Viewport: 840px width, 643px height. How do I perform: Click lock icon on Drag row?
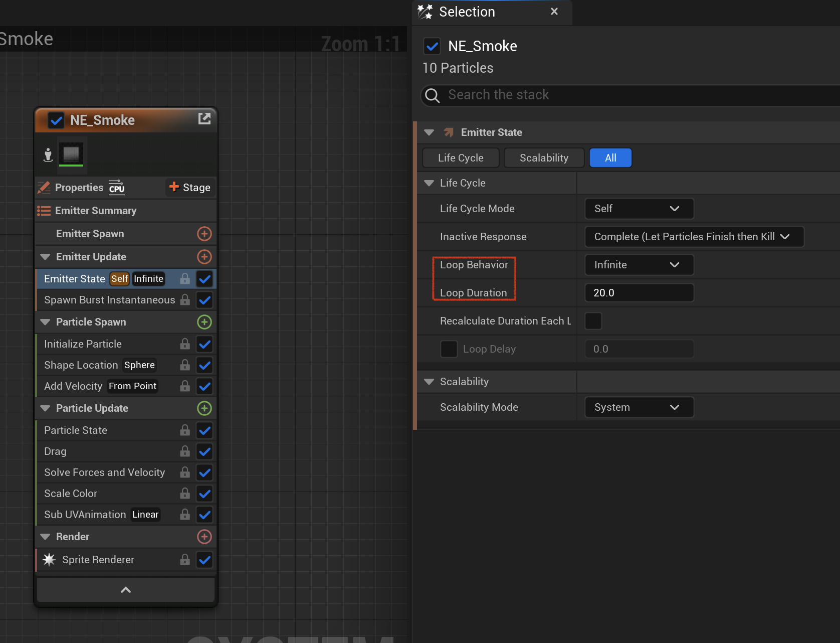pos(185,451)
